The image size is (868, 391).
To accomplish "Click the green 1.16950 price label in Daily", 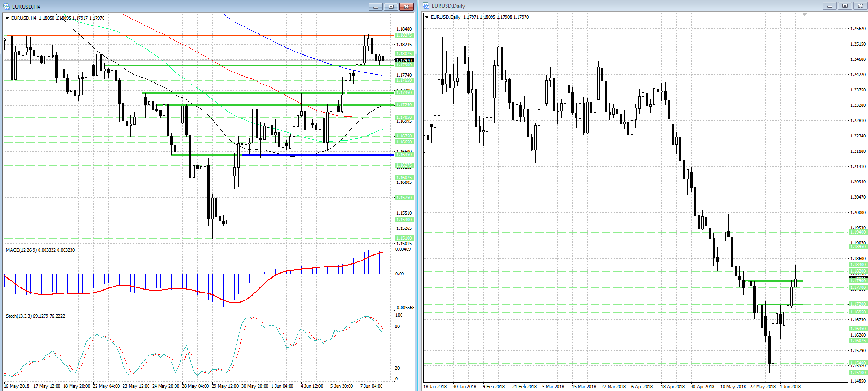I will (x=858, y=312).
